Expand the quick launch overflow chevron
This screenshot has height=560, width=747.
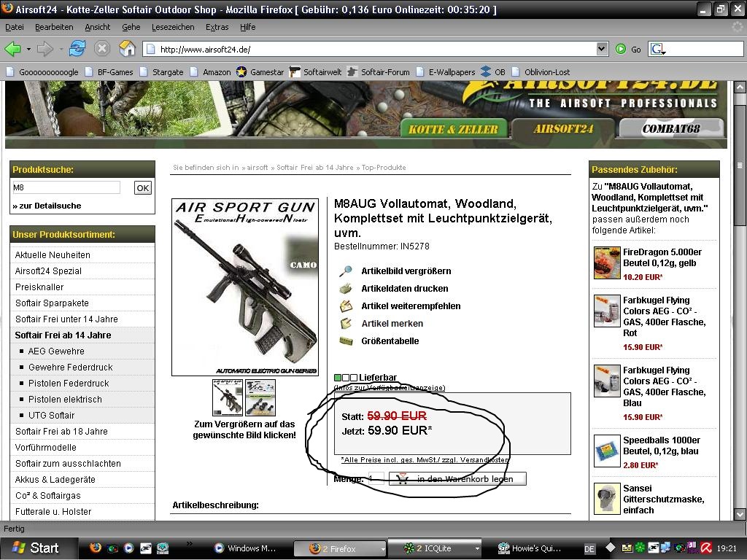(x=190, y=543)
